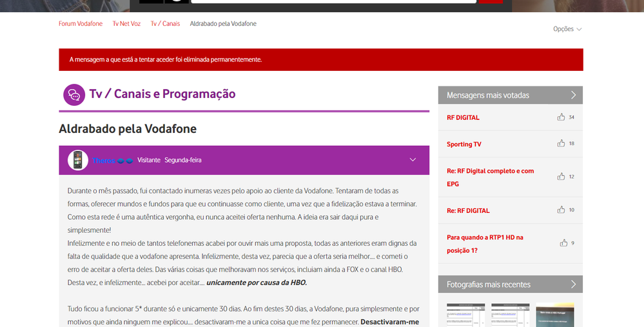
Task: Click the thumbs-up icon with 10 votes
Action: tap(561, 210)
